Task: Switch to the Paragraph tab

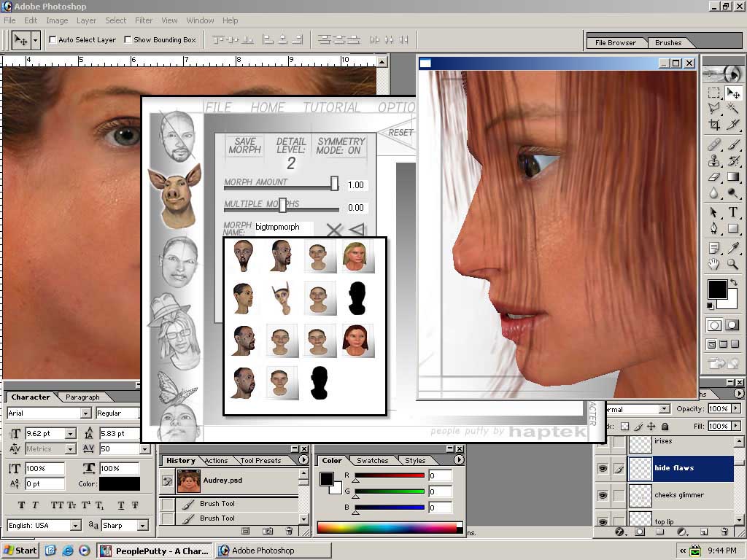Action: click(82, 397)
